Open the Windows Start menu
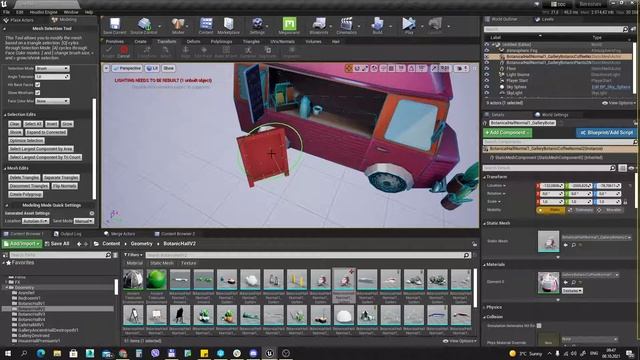Viewport: 640px width, 360px height. point(8,353)
